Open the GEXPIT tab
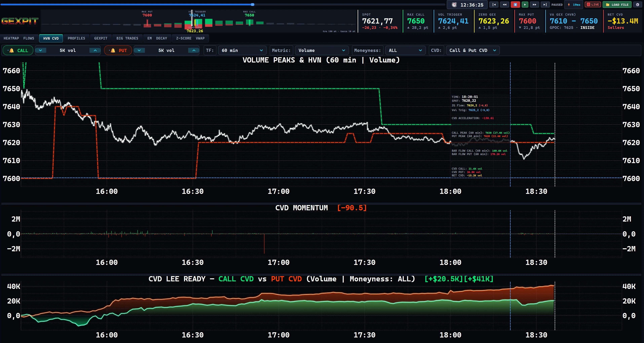The height and width of the screenshot is (343, 644). point(101,38)
